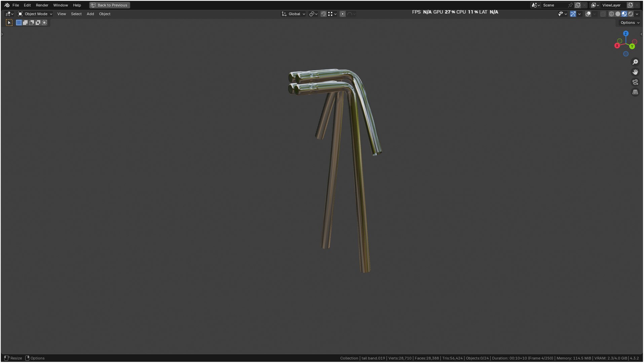The height and width of the screenshot is (363, 644).
Task: Toggle show gizmos
Action: coord(573,14)
